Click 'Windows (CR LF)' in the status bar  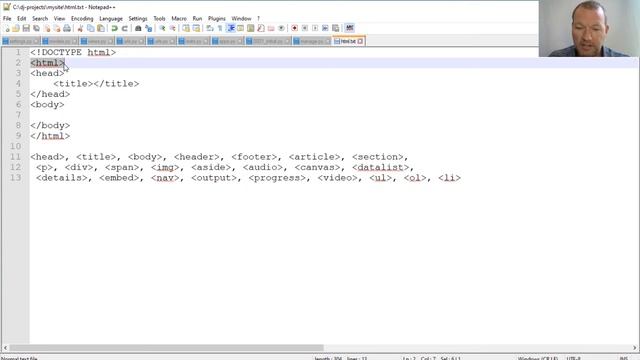click(x=538, y=358)
